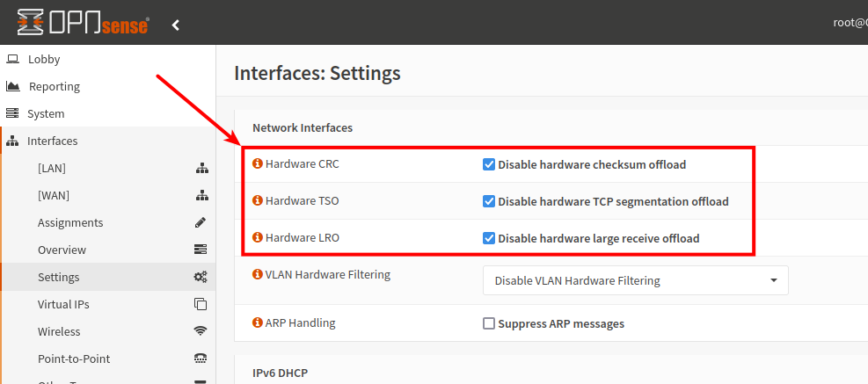Click the Hardware TSO info icon
This screenshot has height=384, width=868.
tap(258, 200)
